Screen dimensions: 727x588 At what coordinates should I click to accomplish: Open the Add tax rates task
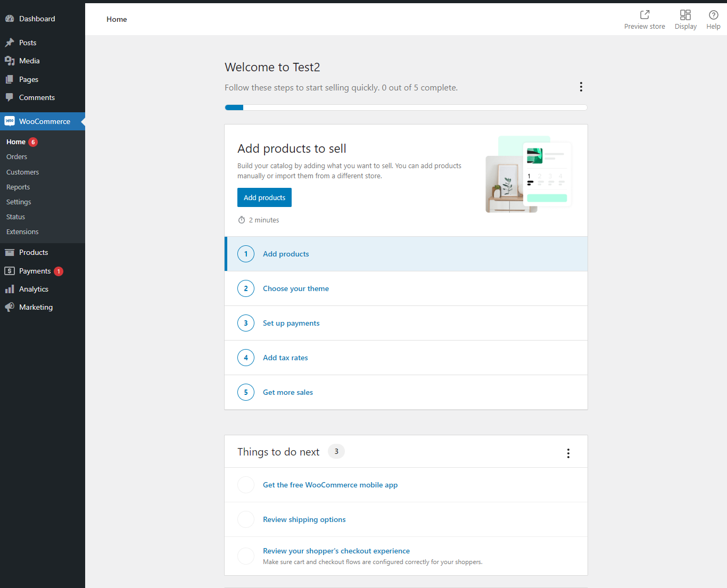point(285,358)
